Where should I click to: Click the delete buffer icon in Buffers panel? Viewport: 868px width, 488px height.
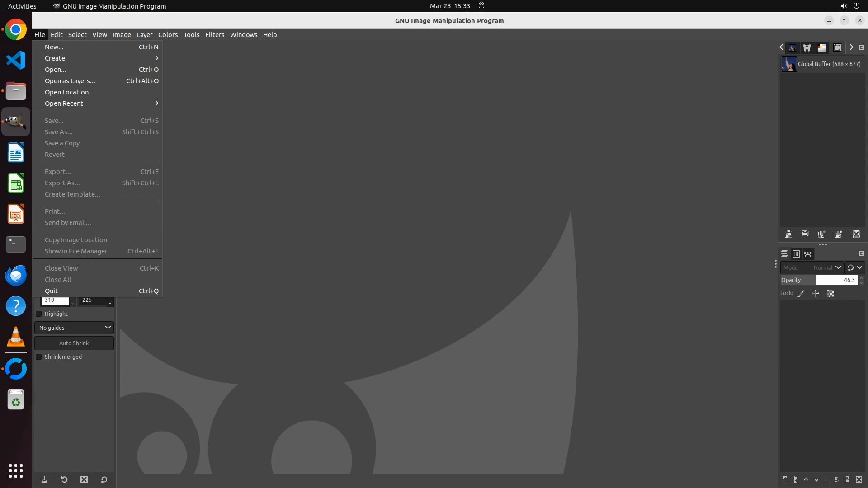coord(856,234)
